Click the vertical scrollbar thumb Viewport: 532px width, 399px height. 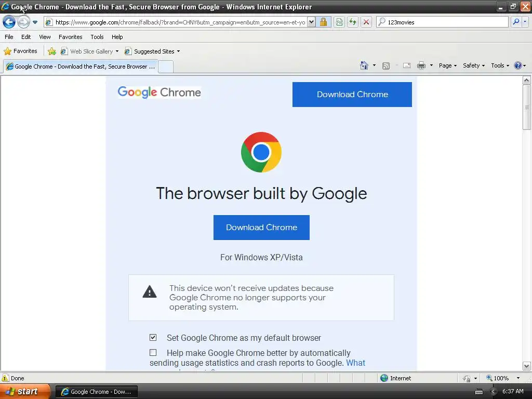coord(527,107)
